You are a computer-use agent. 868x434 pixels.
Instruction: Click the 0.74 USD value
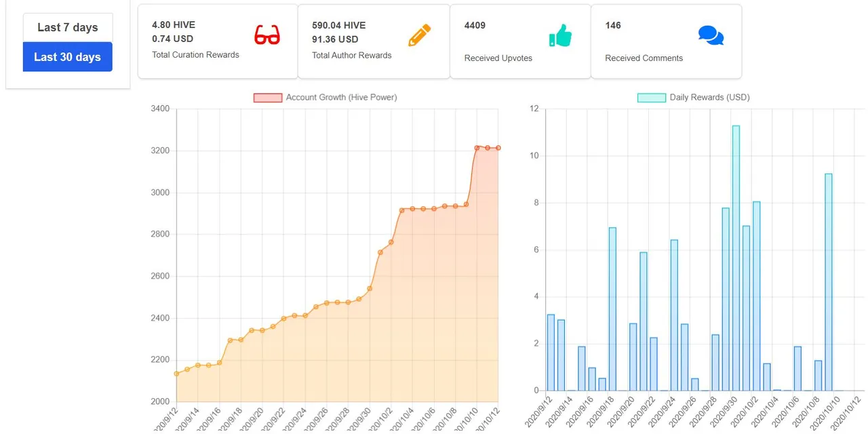coord(172,39)
